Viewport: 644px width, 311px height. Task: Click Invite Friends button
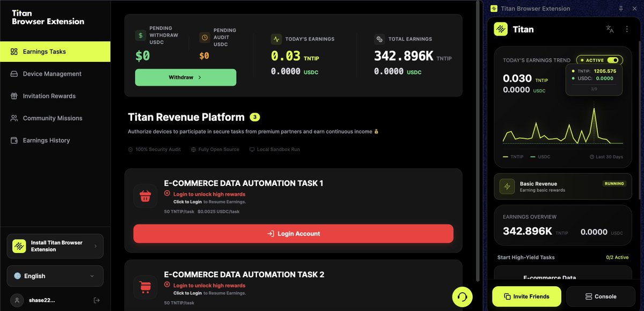click(x=526, y=296)
